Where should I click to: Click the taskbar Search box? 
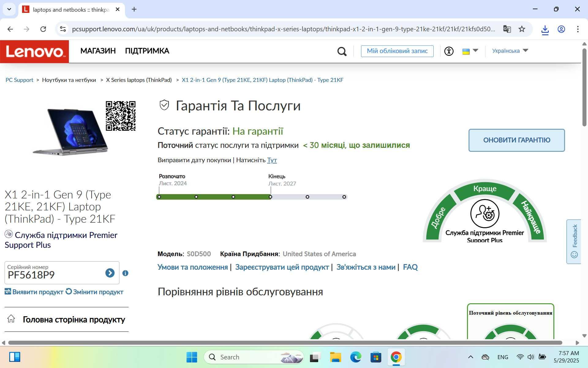coord(254,357)
